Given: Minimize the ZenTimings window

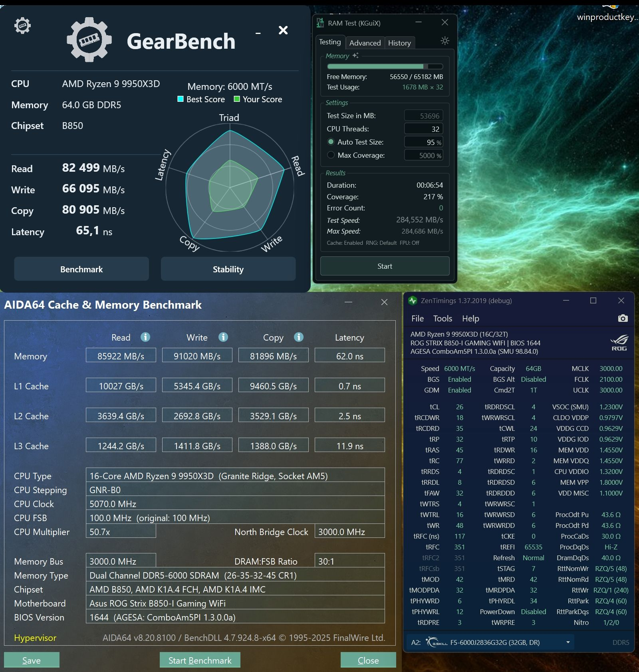Looking at the screenshot, I should [x=566, y=300].
